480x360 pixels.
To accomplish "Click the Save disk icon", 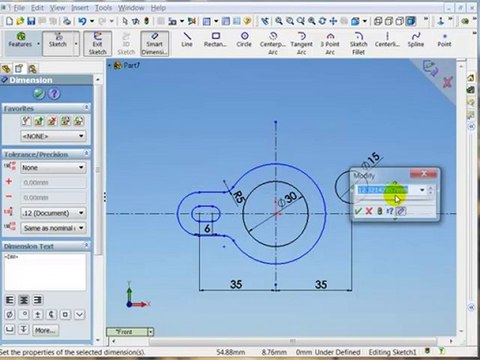I will pos(31,21).
